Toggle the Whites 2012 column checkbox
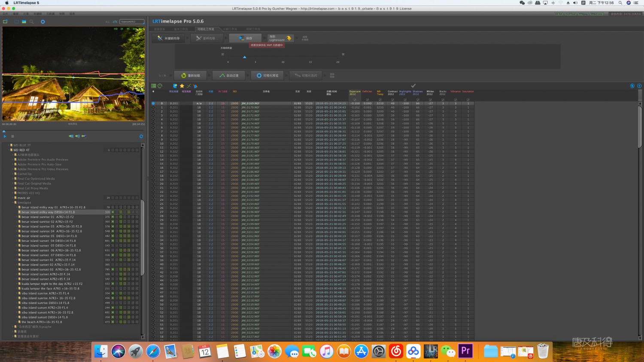644x362 pixels. coord(430,100)
